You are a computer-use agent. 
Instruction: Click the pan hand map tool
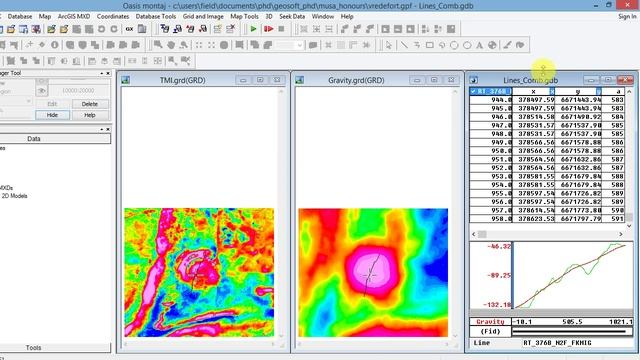pos(171,45)
